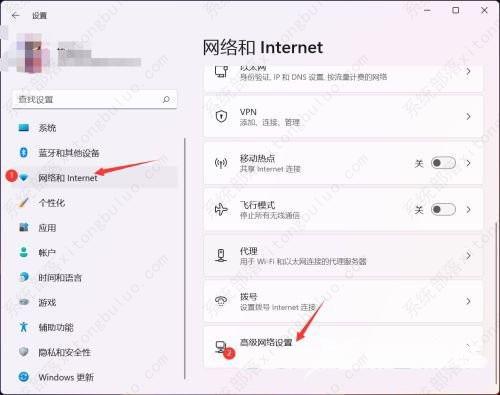Image resolution: width=500 pixels, height=395 pixels.
Task: Open 网络和 Internet in the sidebar
Action: coord(95,178)
